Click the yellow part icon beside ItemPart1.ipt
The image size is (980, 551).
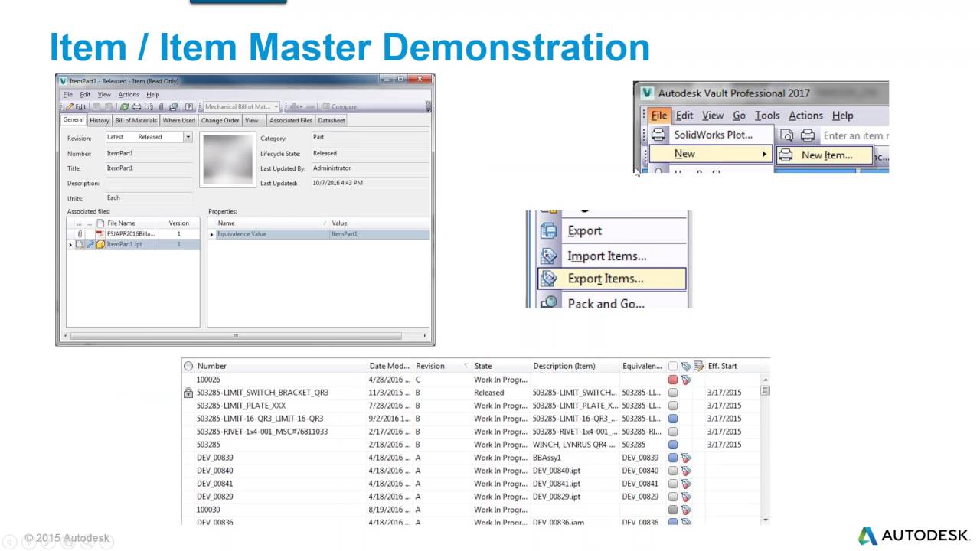pos(100,244)
